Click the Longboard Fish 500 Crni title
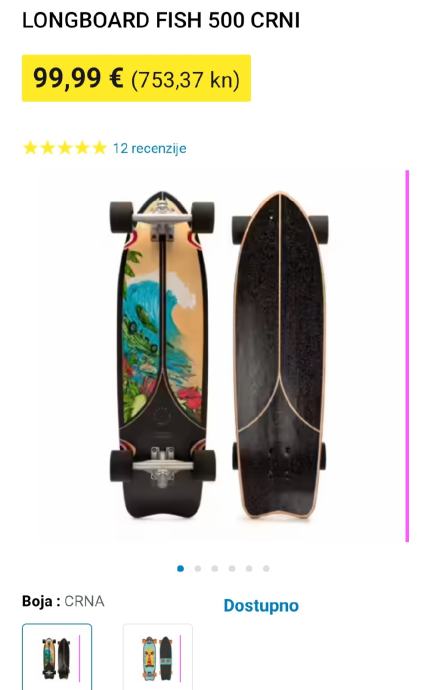 point(161,20)
